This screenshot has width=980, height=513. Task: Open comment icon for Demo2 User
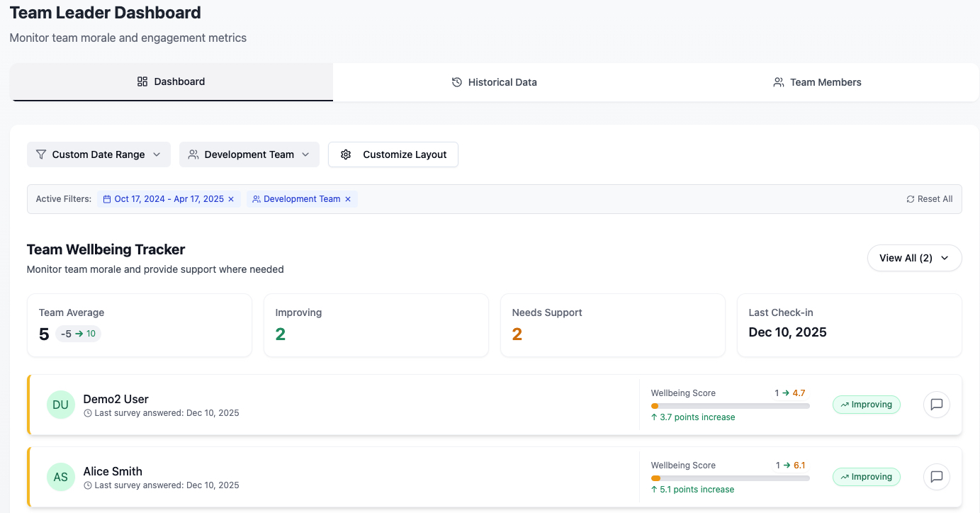point(936,405)
